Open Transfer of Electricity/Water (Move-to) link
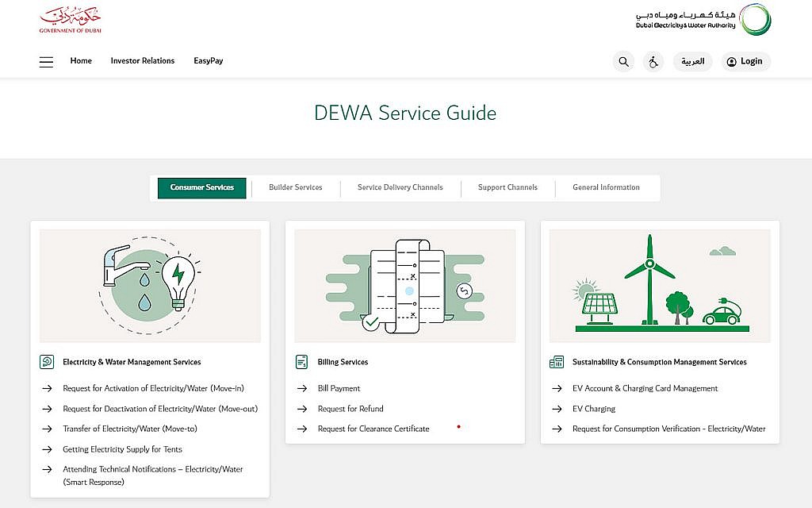The height and width of the screenshot is (508, 812). (x=130, y=429)
